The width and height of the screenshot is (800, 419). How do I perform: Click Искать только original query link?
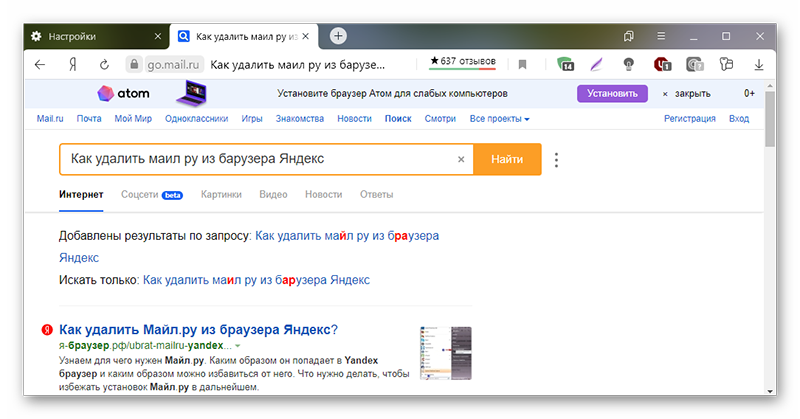[256, 280]
